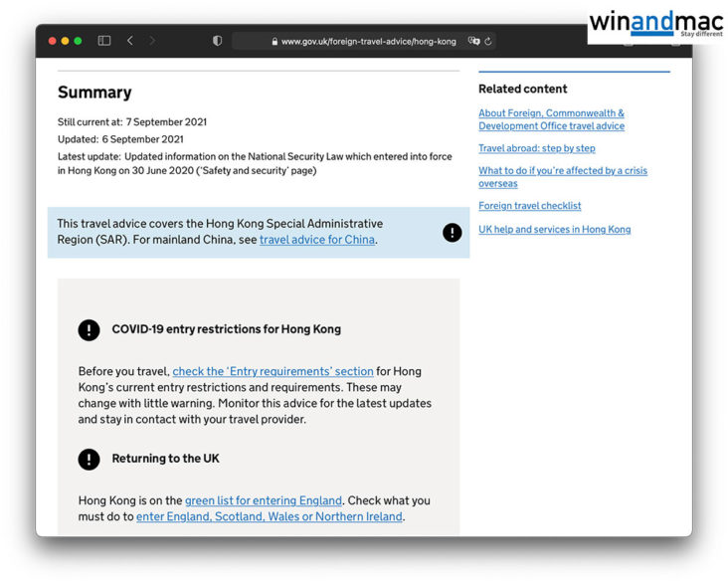Open the Foreign travel checklist link
Image resolution: width=728 pixels, height=584 pixels.
(529, 206)
